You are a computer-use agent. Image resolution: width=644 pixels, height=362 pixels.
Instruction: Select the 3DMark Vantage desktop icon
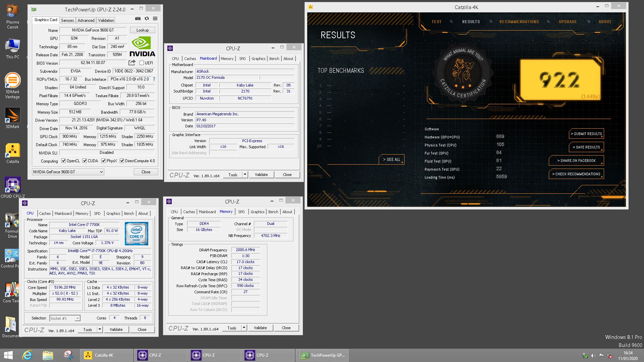(12, 85)
